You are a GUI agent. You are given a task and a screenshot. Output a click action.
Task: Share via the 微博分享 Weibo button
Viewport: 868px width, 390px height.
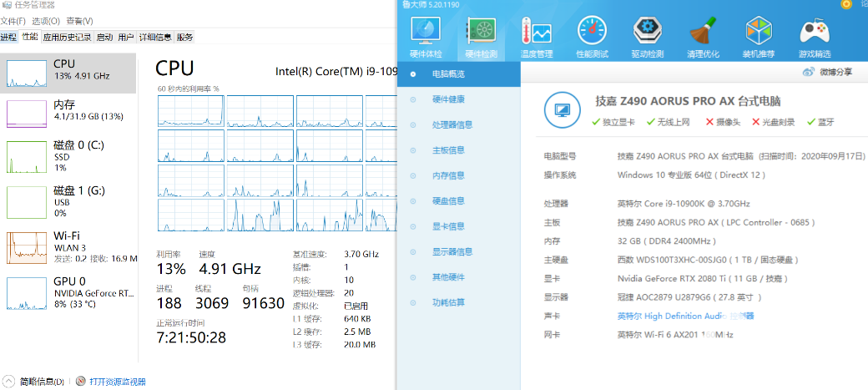pyautogui.click(x=828, y=73)
